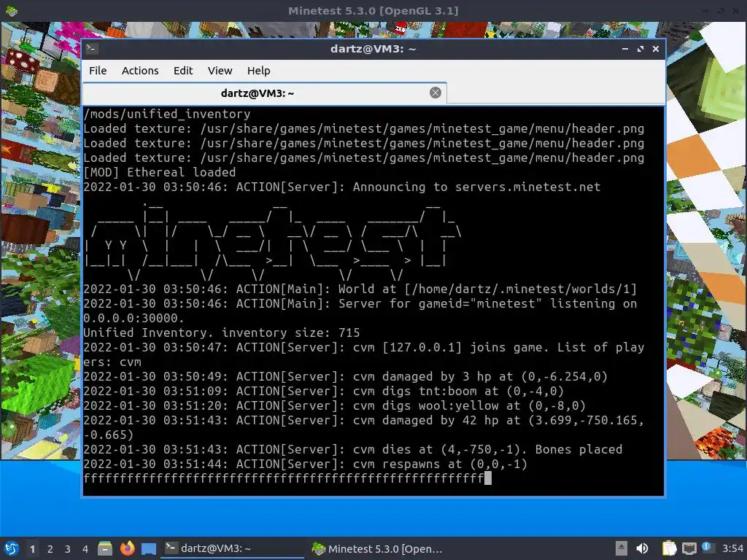Viewport: 747px width, 560px height.
Task: Click the terminal cursor at the prompt line
Action: click(488, 478)
